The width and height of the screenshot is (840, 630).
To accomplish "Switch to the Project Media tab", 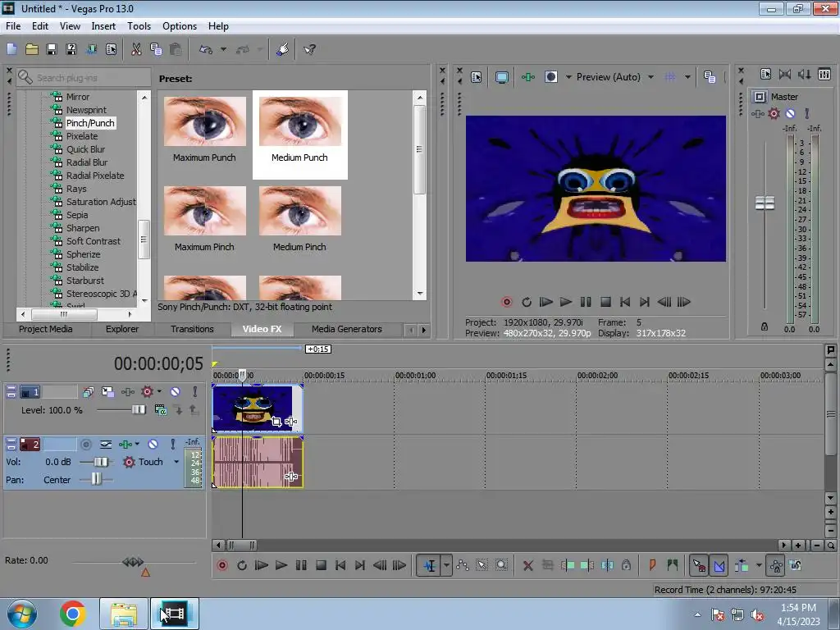I will (46, 329).
